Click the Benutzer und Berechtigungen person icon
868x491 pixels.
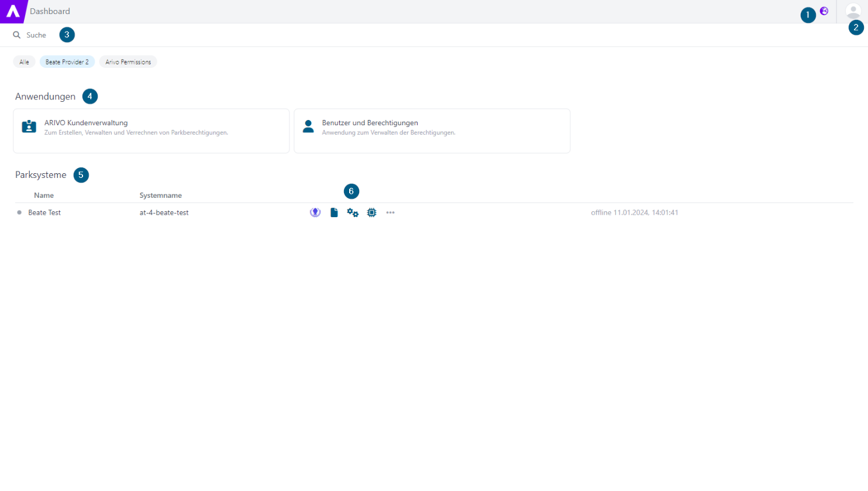click(x=308, y=126)
